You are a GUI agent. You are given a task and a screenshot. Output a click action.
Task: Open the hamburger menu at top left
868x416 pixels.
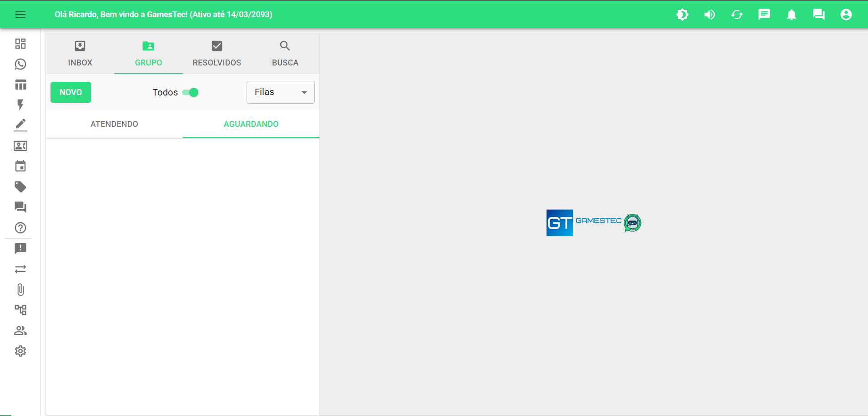(x=20, y=15)
